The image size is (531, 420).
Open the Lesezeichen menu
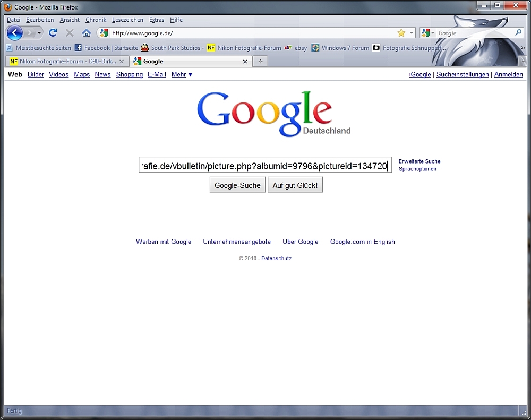pyautogui.click(x=127, y=20)
